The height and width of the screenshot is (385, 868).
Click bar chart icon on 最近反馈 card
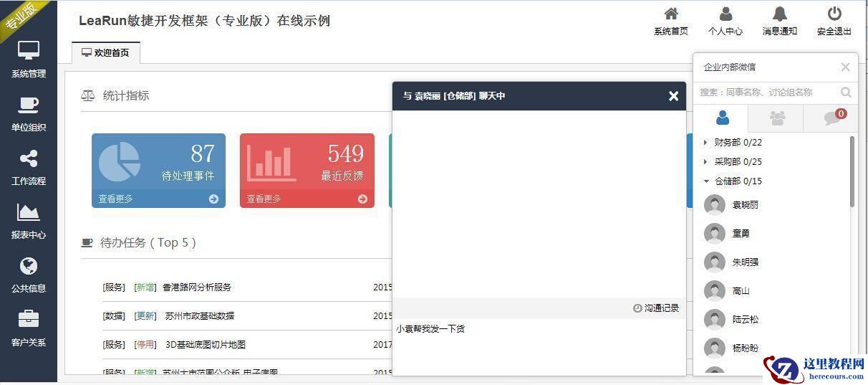(x=271, y=163)
